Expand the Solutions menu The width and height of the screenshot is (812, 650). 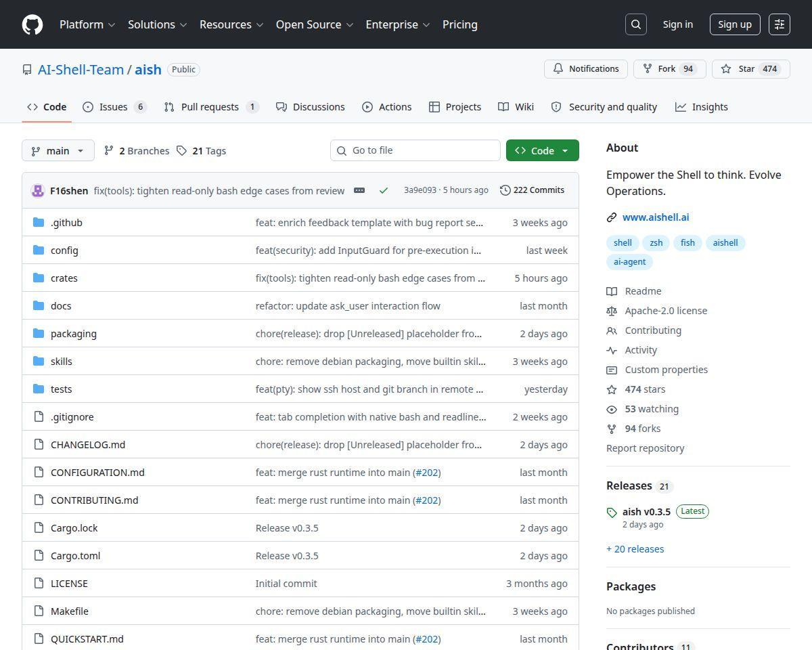coord(157,24)
